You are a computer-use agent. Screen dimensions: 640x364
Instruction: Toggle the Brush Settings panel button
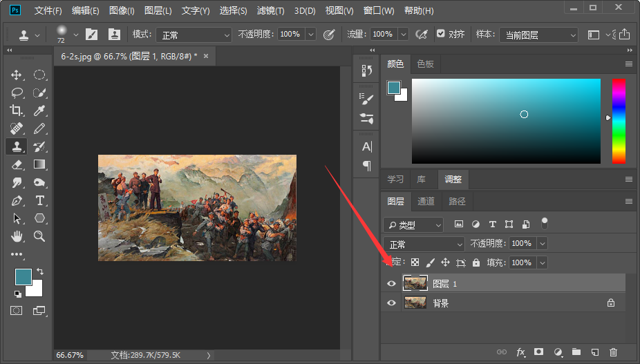91,35
